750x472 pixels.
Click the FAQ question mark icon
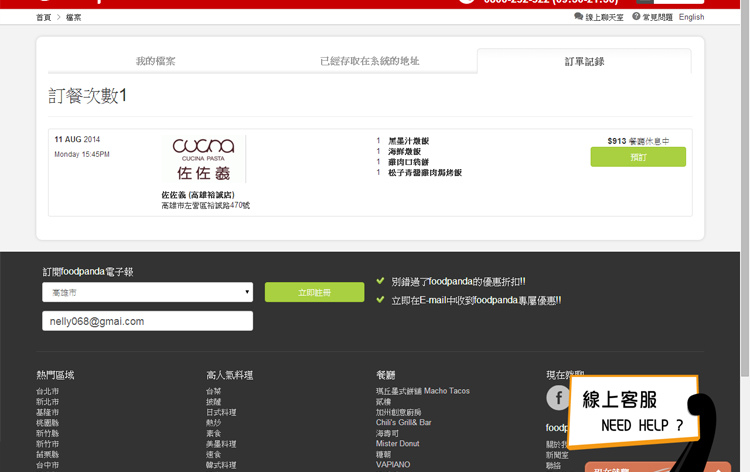pyautogui.click(x=636, y=17)
